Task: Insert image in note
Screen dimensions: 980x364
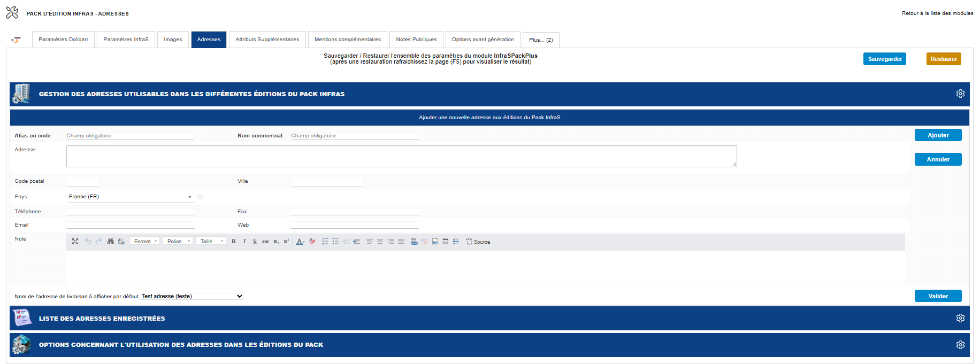Action: pos(435,242)
